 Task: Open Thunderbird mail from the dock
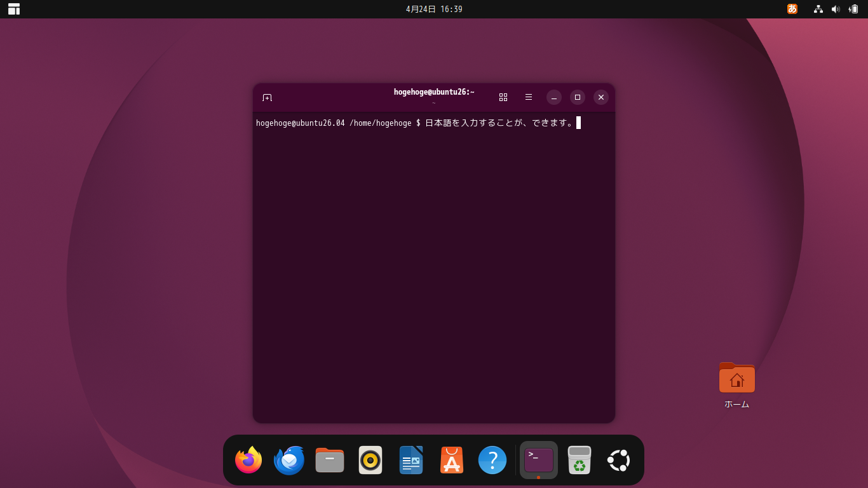coord(289,460)
